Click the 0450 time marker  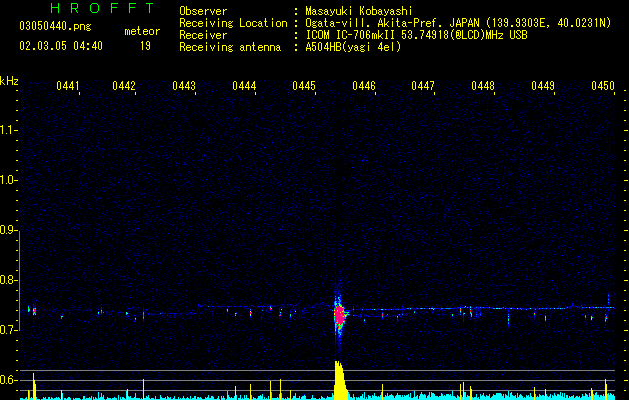click(603, 86)
